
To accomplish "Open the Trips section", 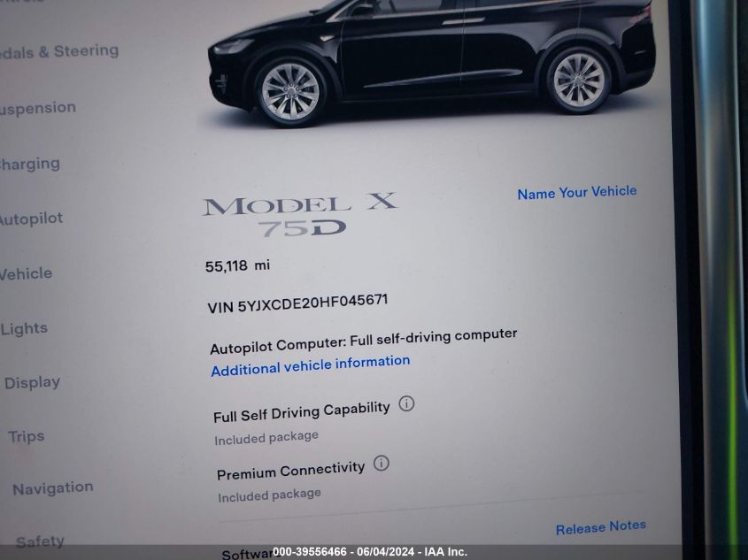I will pyautogui.click(x=27, y=436).
